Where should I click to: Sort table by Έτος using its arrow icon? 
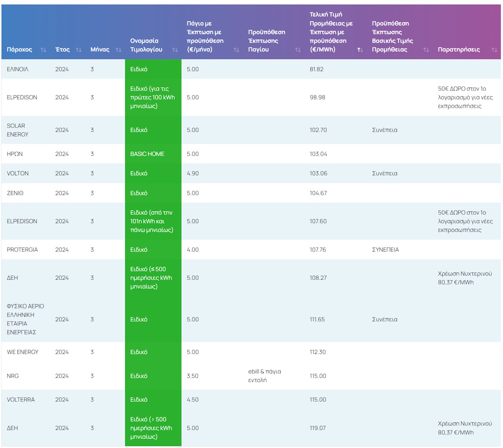[x=78, y=50]
